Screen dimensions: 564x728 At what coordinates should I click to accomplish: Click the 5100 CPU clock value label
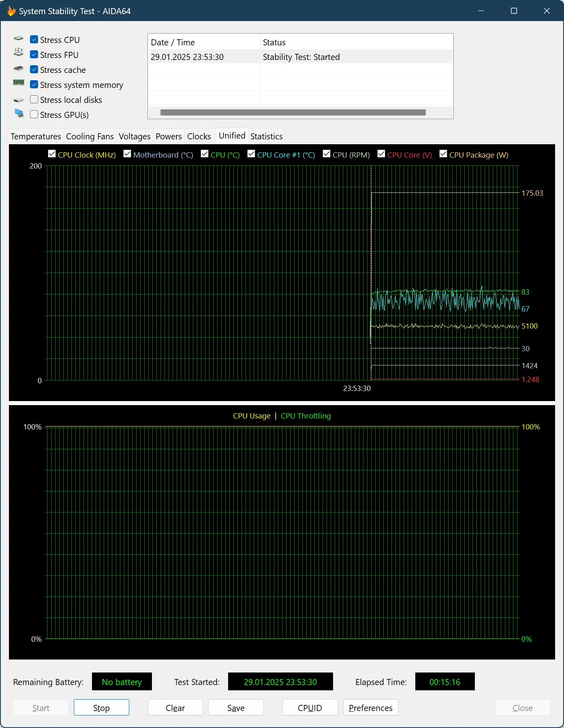(x=530, y=326)
